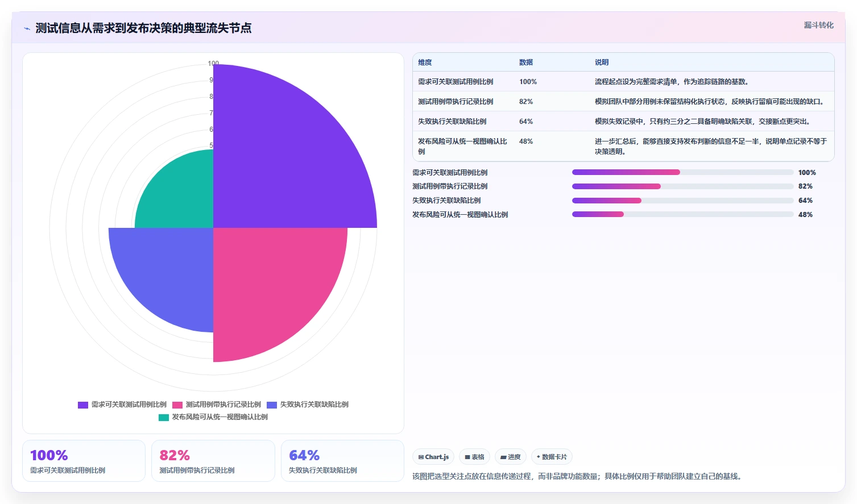This screenshot has height=504, width=857.
Task: Toggle the 失败执行关联缺陷比例 legend swatch
Action: click(x=272, y=405)
